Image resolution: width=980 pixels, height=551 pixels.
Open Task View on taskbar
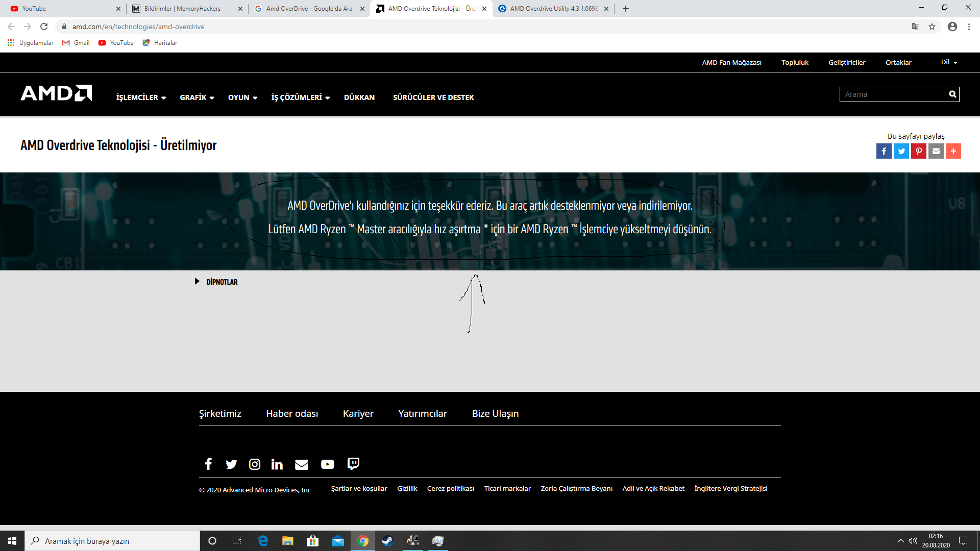(237, 541)
